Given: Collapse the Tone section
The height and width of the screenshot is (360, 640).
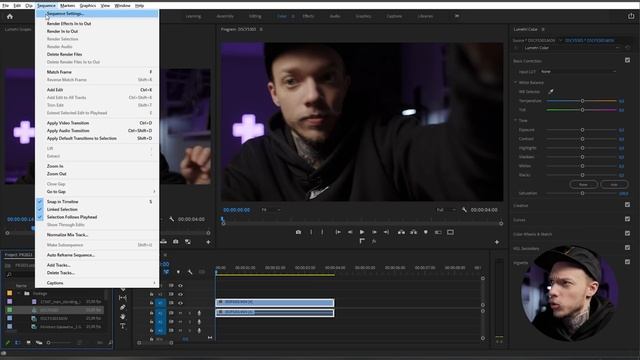Looking at the screenshot, I should click(516, 120).
